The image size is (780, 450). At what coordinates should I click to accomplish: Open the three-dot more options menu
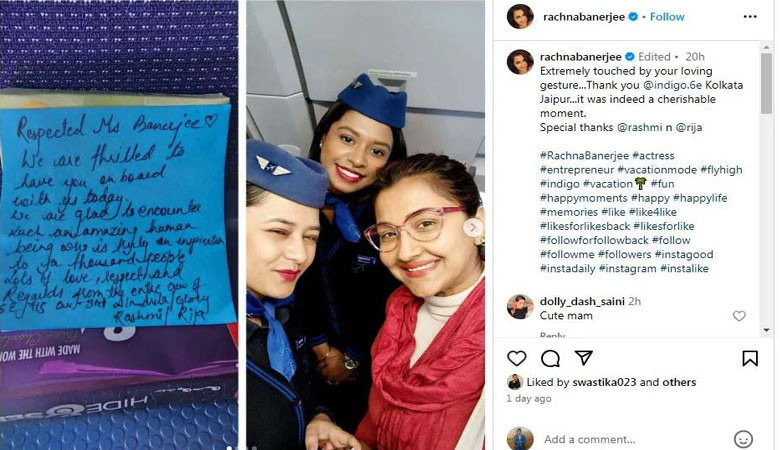click(x=750, y=16)
